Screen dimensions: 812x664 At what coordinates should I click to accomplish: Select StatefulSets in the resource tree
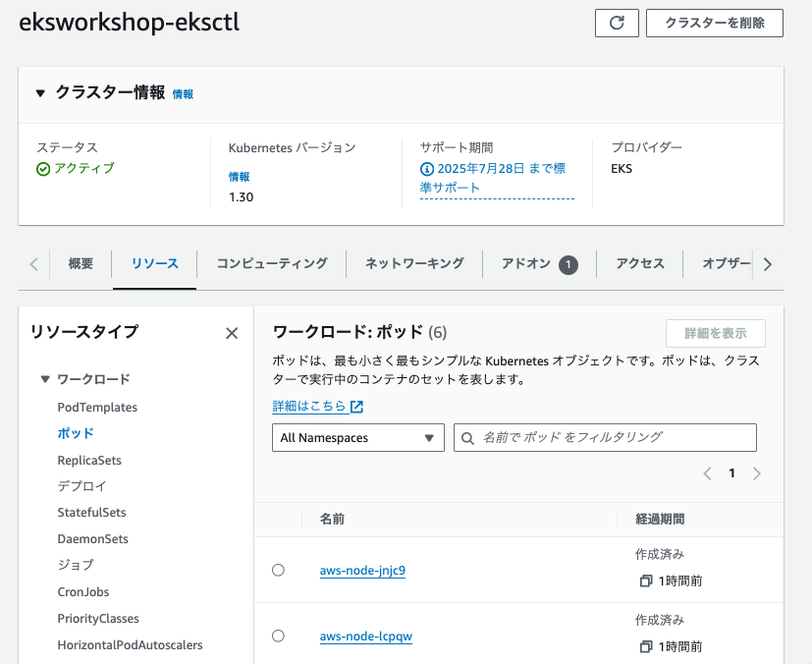point(91,513)
